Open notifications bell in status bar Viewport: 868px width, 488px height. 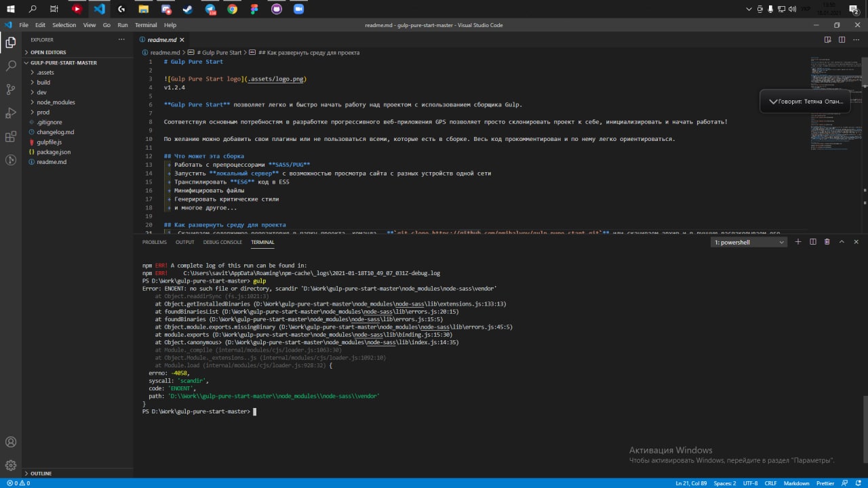click(860, 483)
